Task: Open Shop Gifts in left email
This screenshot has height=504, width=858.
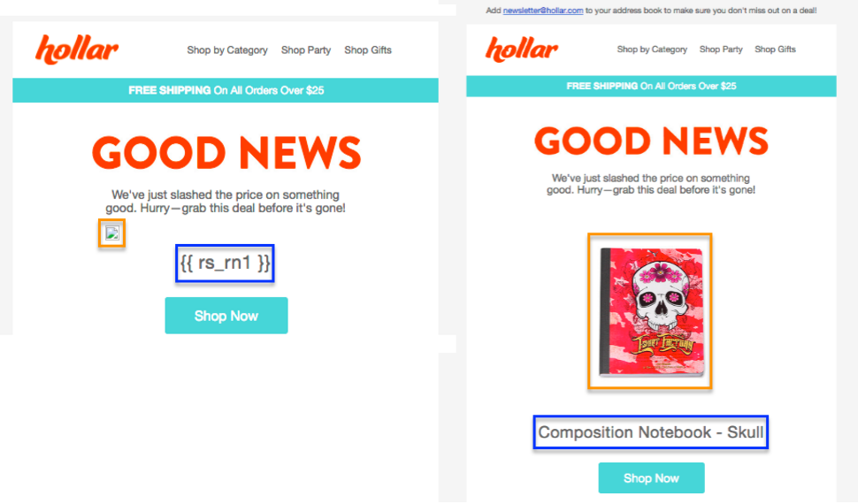Action: point(368,50)
